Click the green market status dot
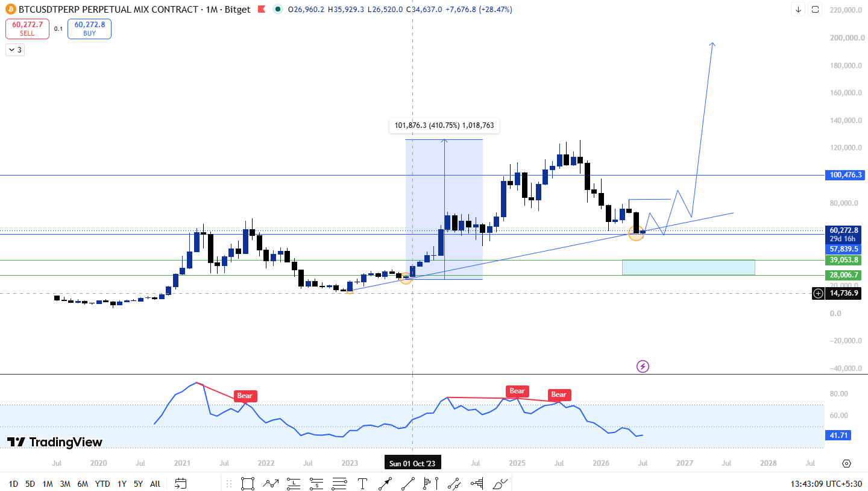The width and height of the screenshot is (868, 491). [x=277, y=10]
